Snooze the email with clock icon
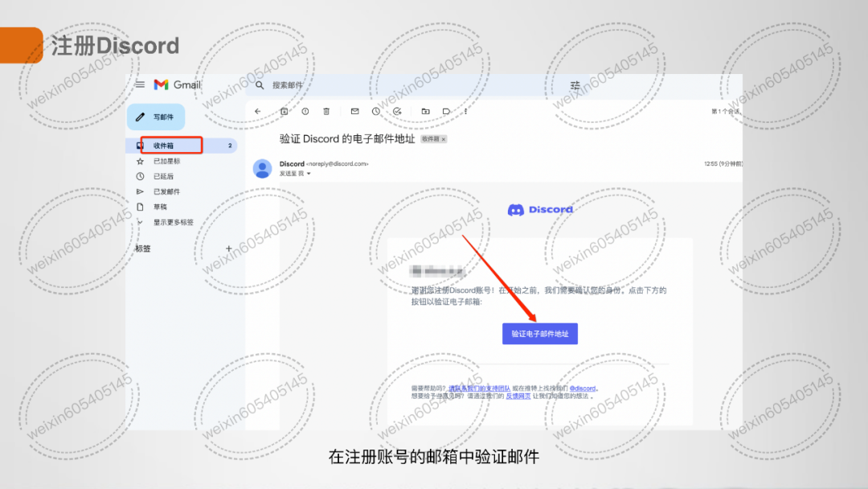868x489 pixels. [376, 111]
